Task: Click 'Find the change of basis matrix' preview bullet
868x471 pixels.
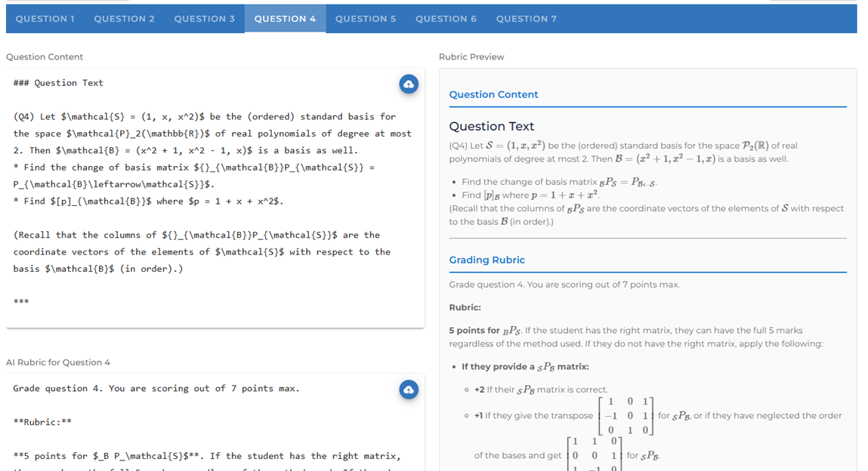Action: (559, 182)
